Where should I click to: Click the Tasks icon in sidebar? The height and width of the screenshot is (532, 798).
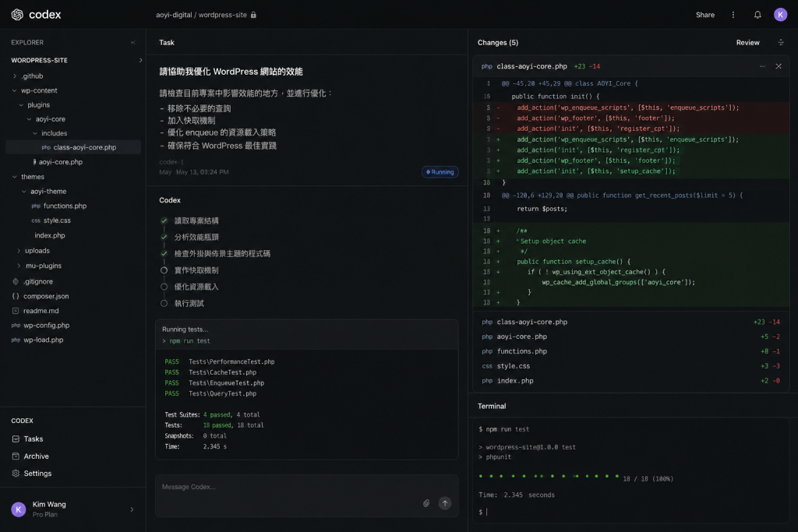pyautogui.click(x=16, y=439)
